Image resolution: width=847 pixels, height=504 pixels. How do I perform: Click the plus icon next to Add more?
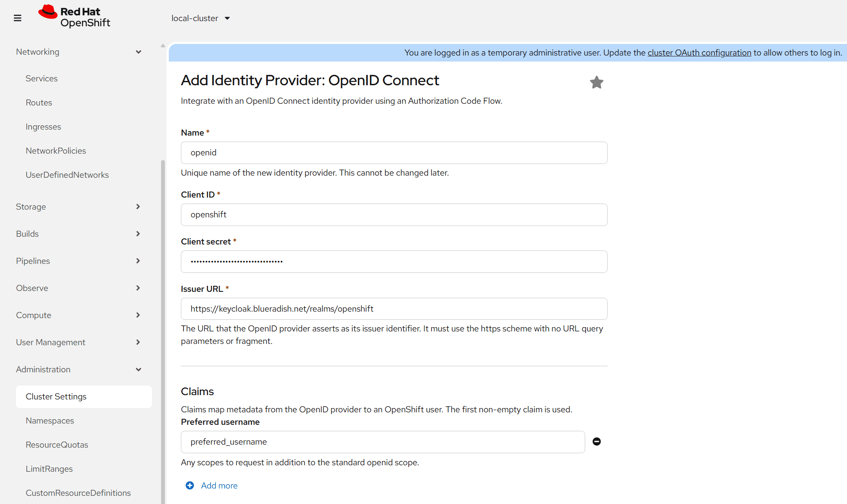click(x=190, y=485)
